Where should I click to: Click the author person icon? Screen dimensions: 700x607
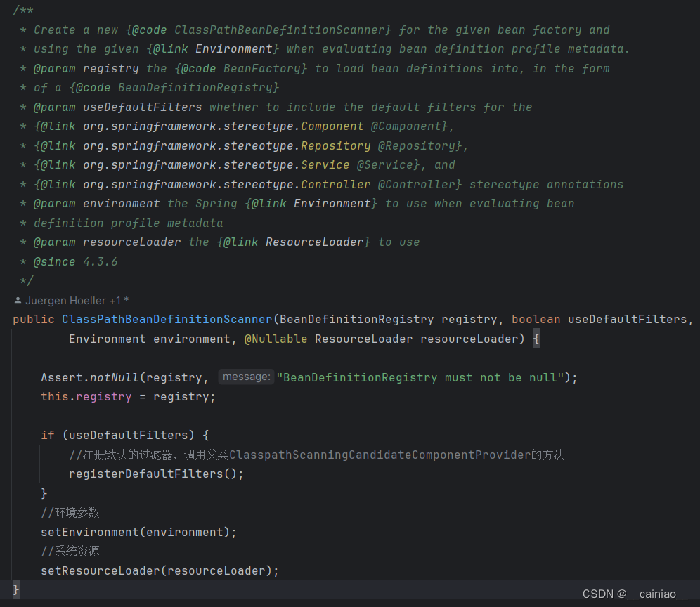(x=18, y=301)
